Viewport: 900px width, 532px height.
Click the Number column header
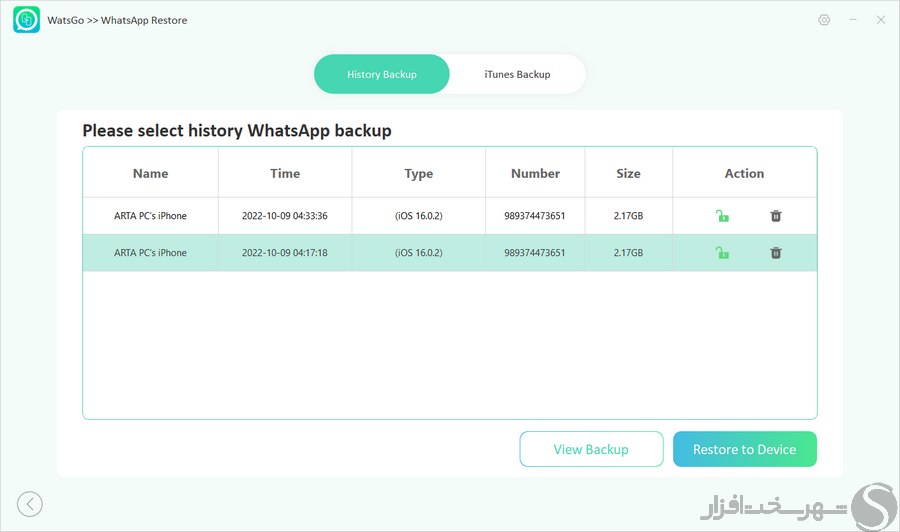(535, 173)
